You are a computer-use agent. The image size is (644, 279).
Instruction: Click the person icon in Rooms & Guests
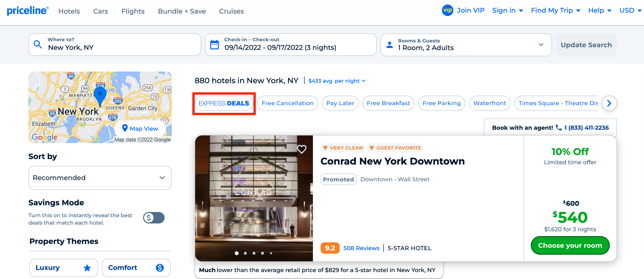tap(390, 45)
